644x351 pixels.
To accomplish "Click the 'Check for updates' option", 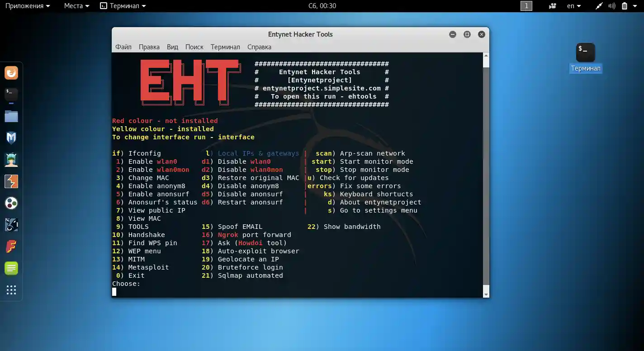I will click(x=354, y=178).
